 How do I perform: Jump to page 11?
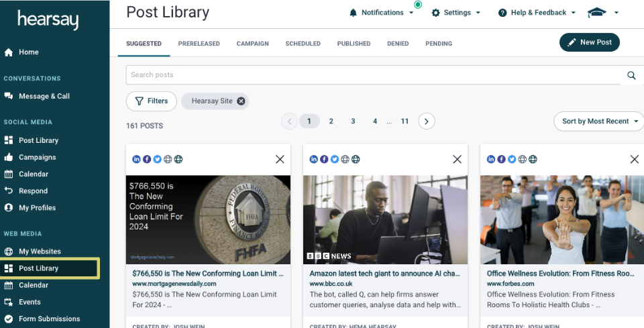(405, 121)
